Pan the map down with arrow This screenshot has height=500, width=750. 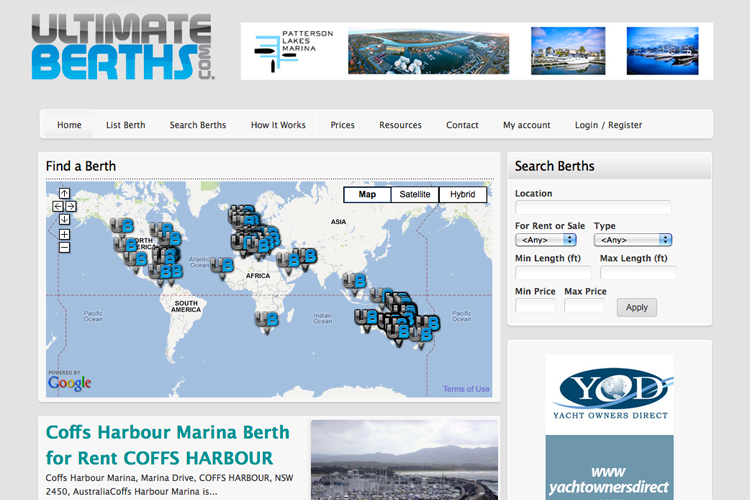tap(64, 219)
